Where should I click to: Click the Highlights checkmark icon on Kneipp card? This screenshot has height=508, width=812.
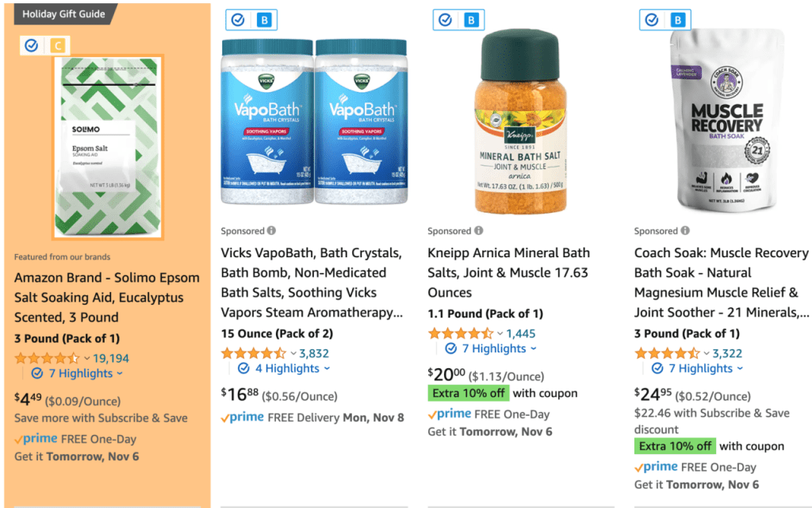[x=450, y=348]
